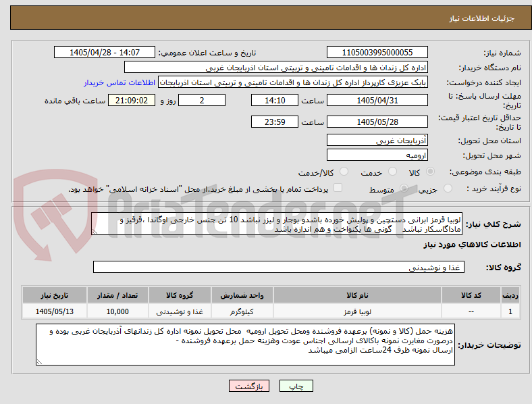Click the بازگشت back button
This screenshot has width=532, height=404.
tap(249, 386)
